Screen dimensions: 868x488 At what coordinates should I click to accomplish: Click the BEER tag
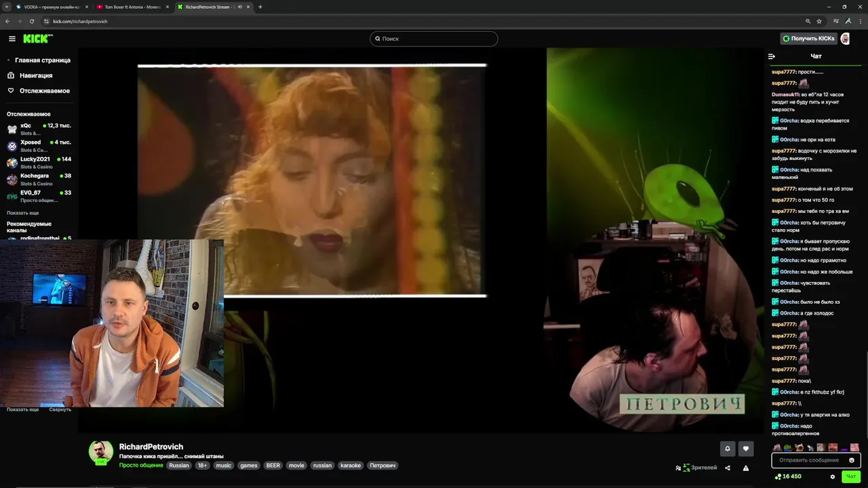[x=273, y=466]
